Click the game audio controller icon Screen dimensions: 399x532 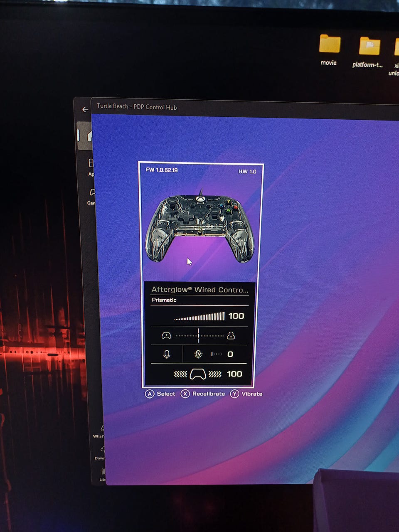(166, 335)
